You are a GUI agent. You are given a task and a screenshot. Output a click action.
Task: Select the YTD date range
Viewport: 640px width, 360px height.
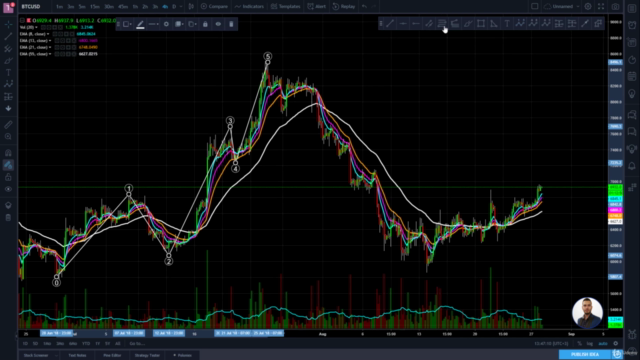coord(86,344)
